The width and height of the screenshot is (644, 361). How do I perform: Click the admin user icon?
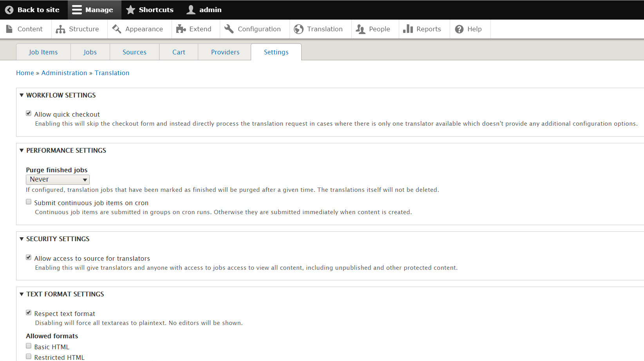pos(191,10)
